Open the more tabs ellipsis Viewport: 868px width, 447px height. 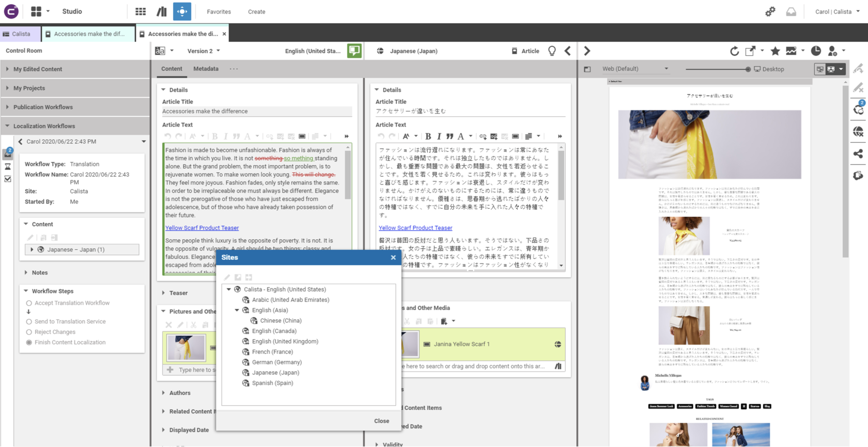pyautogui.click(x=234, y=69)
